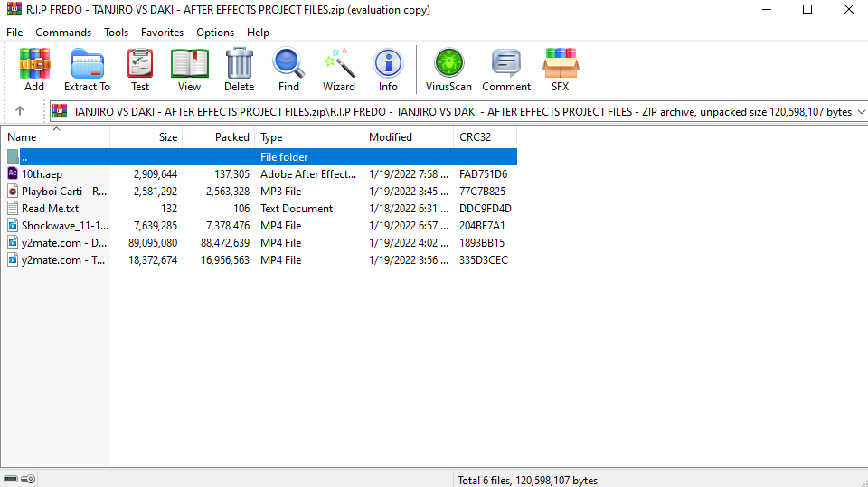Sort by the Name column header
The height and width of the screenshot is (487, 868).
[x=55, y=136]
